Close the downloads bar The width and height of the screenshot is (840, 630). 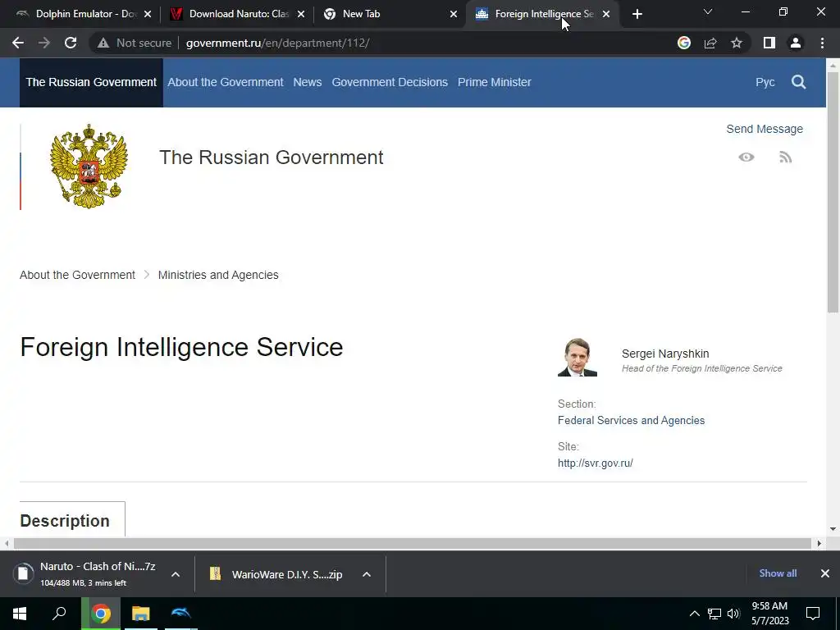[825, 573]
